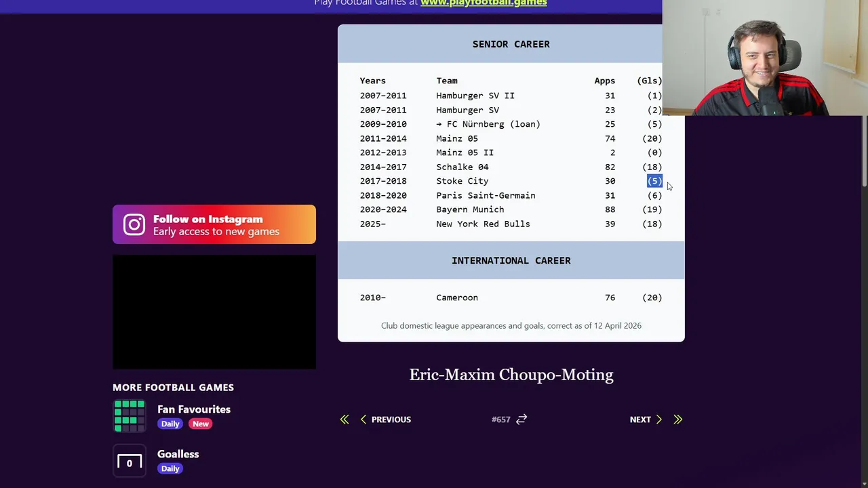868x488 pixels.
Task: Click puzzle number #657
Action: coord(500,420)
